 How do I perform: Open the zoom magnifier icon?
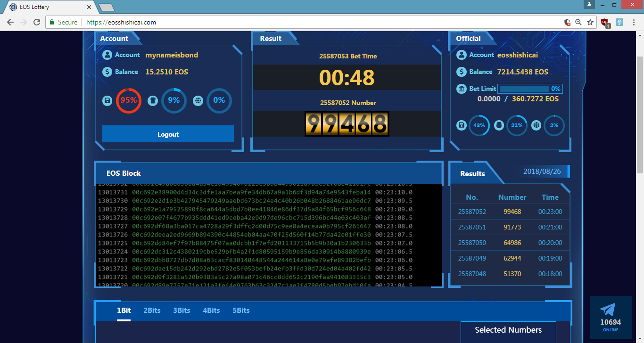578,22
